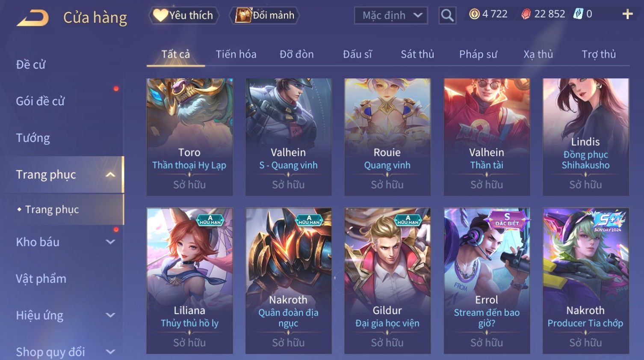Collapse the Trang phục sidebar section
The image size is (644, 360).
pyautogui.click(x=110, y=175)
